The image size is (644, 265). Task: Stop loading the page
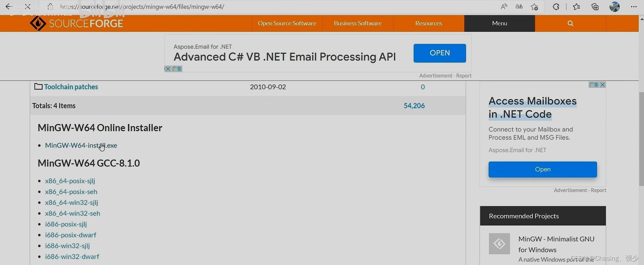[28, 6]
